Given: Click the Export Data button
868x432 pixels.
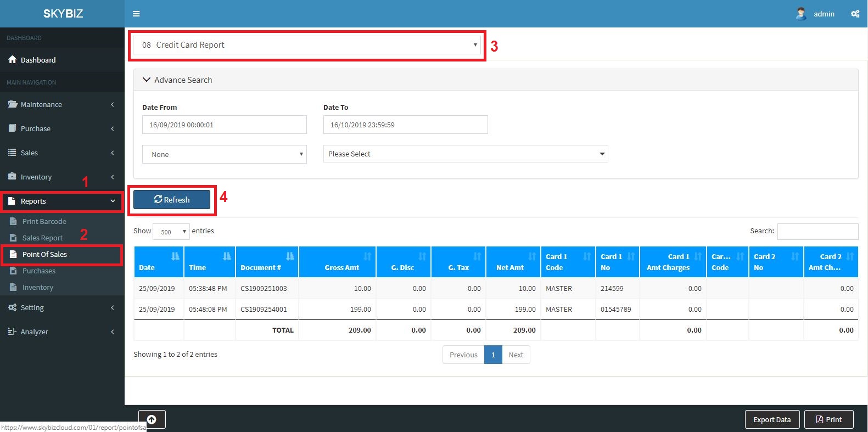Looking at the screenshot, I should pyautogui.click(x=771, y=419).
